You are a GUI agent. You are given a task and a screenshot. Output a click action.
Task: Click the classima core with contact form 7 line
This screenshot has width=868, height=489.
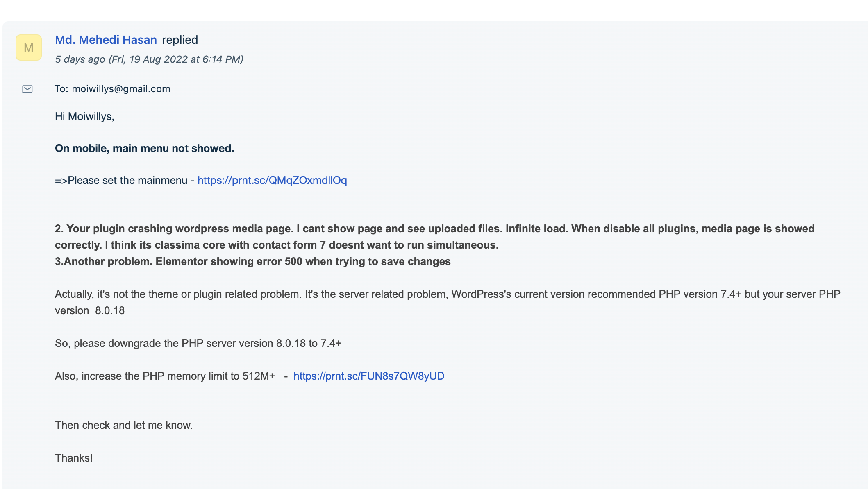(x=277, y=245)
